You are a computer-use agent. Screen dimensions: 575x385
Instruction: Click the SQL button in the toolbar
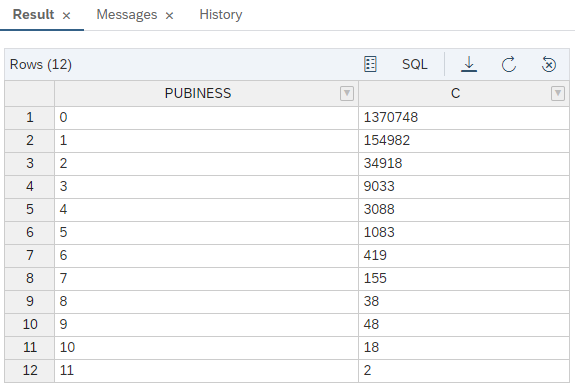[x=414, y=65]
